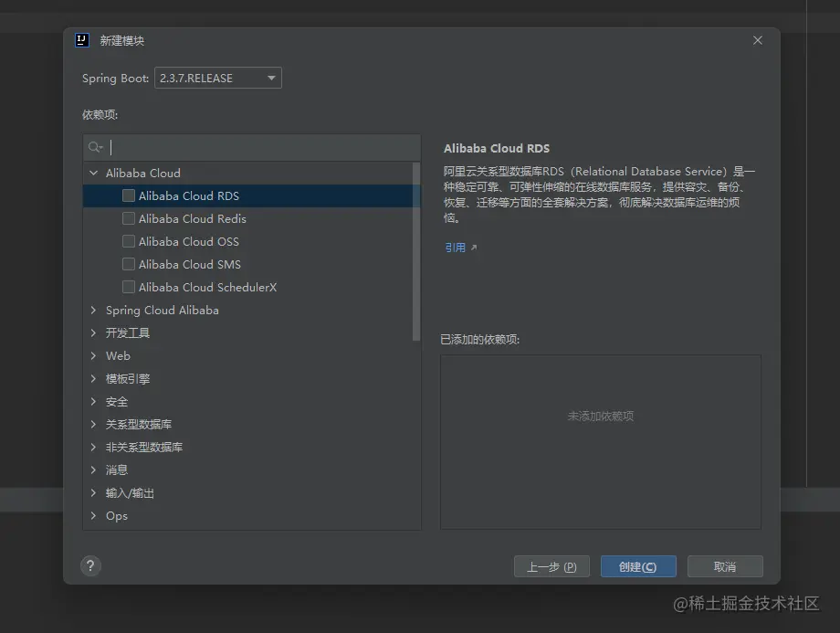Image resolution: width=840 pixels, height=633 pixels.
Task: Tick the Alibaba Cloud OSS checkbox
Action: point(129,241)
